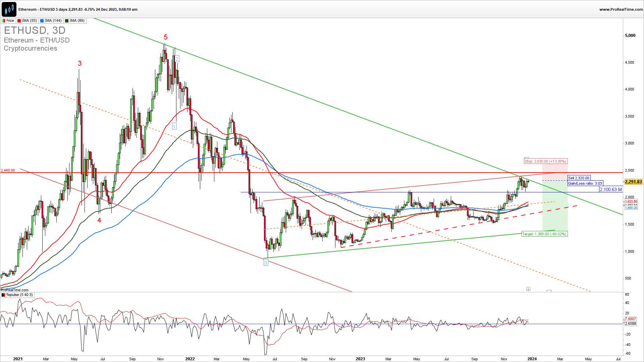Click the 2022 label on time axis
This screenshot has height=362, width=644.
(x=190, y=359)
